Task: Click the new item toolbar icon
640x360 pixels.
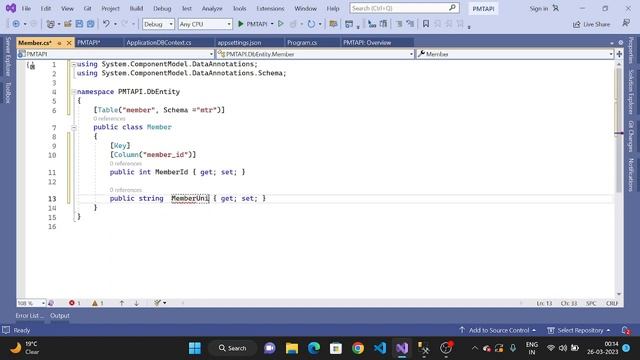Action: point(51,24)
